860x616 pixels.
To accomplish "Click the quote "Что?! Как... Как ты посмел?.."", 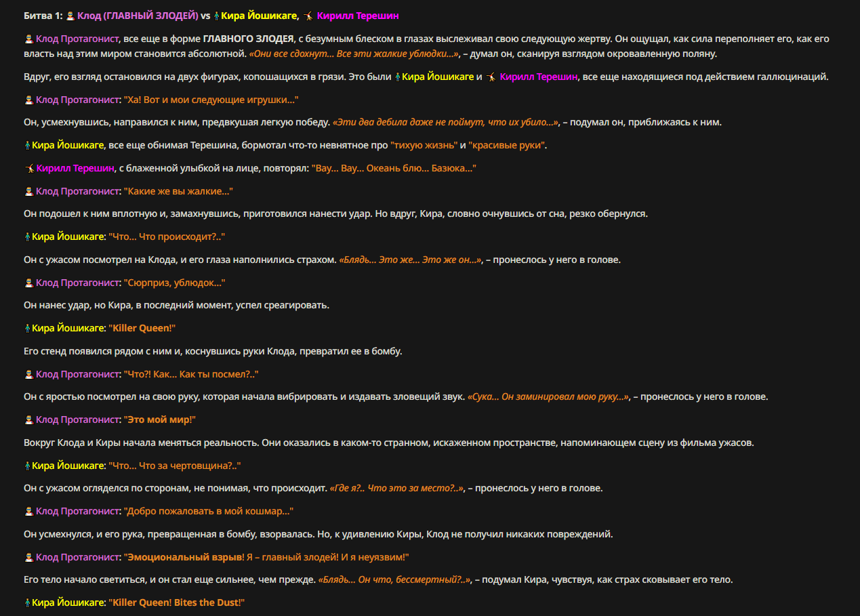I will (190, 374).
